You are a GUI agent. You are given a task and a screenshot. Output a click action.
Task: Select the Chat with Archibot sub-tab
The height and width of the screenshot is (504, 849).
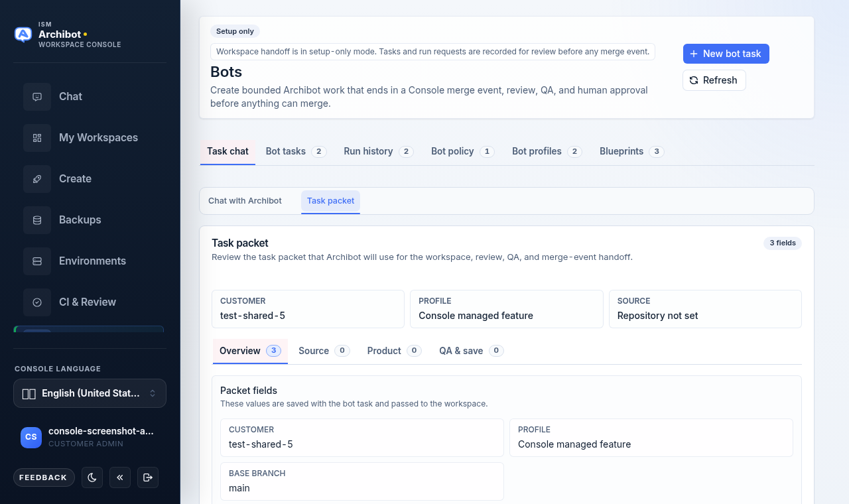point(245,201)
